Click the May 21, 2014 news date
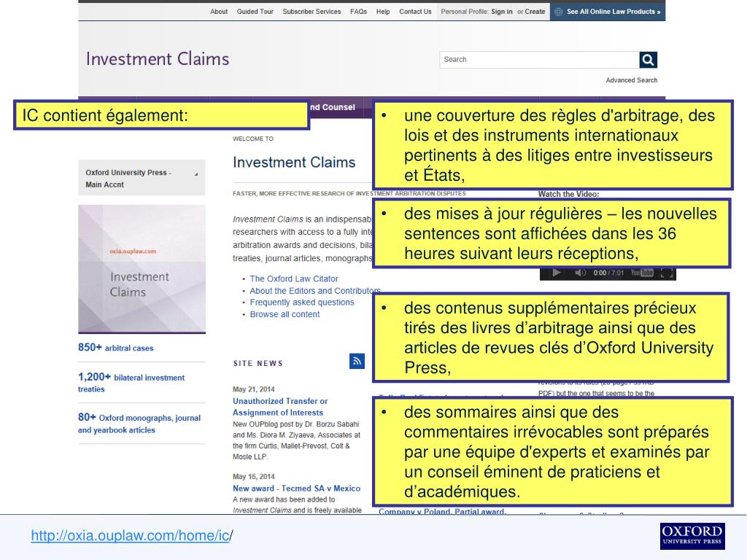Screen dimensions: 747x560 coord(253,389)
